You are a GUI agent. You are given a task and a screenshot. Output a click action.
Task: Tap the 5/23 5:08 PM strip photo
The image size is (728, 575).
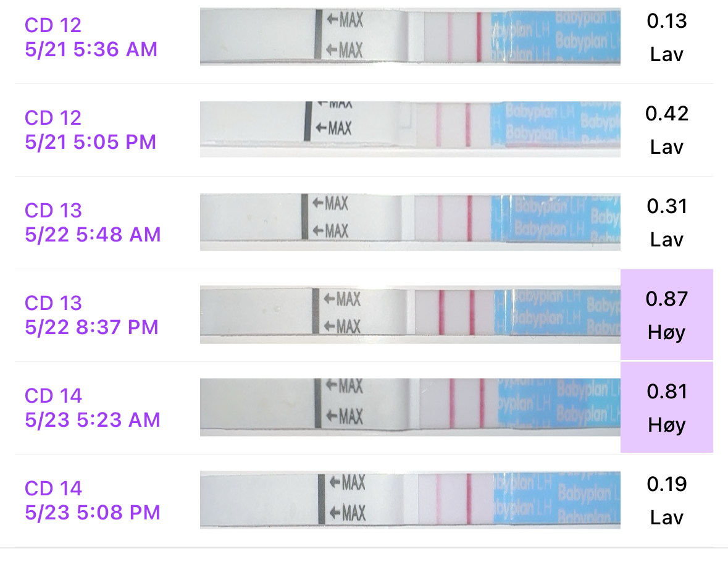coord(410,500)
